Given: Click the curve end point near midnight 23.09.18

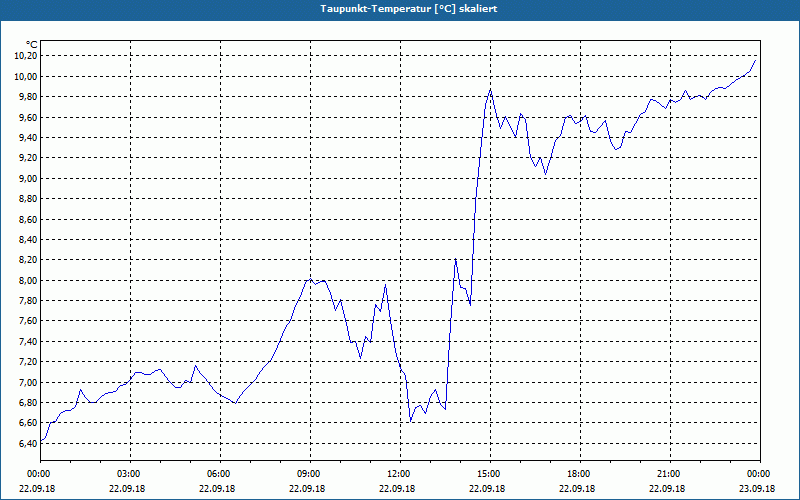Looking at the screenshot, I should click(755, 60).
